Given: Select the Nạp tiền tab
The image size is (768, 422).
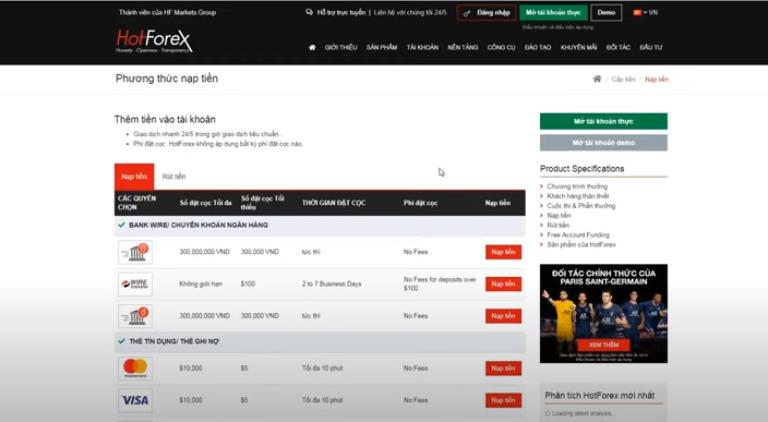Looking at the screenshot, I should point(134,177).
